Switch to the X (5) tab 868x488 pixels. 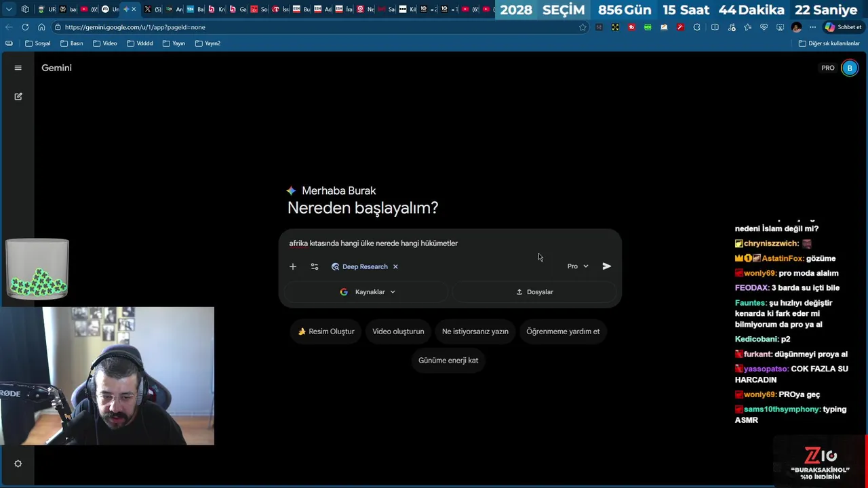click(x=153, y=9)
